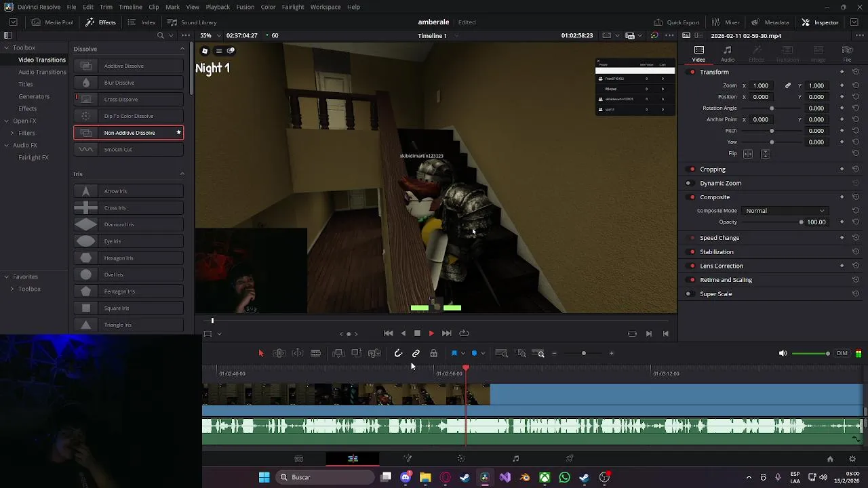Jump to last frame in viewer
This screenshot has width=868, height=488.
pyautogui.click(x=446, y=333)
